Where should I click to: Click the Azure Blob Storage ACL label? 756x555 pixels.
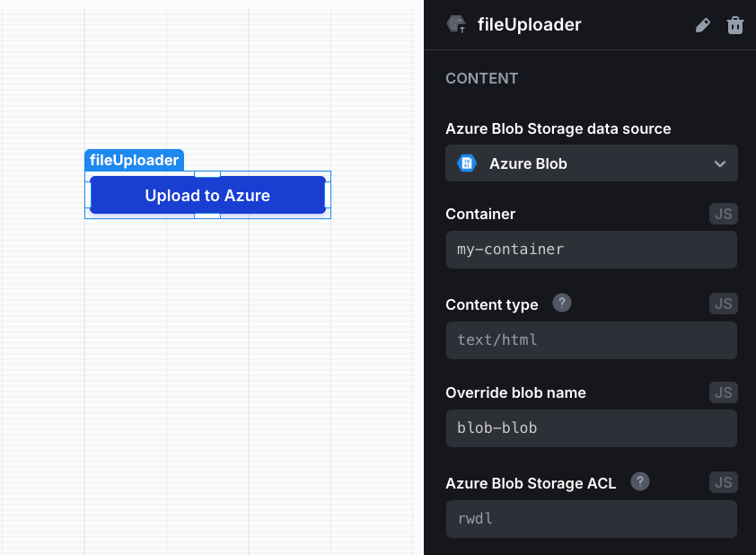[531, 482]
